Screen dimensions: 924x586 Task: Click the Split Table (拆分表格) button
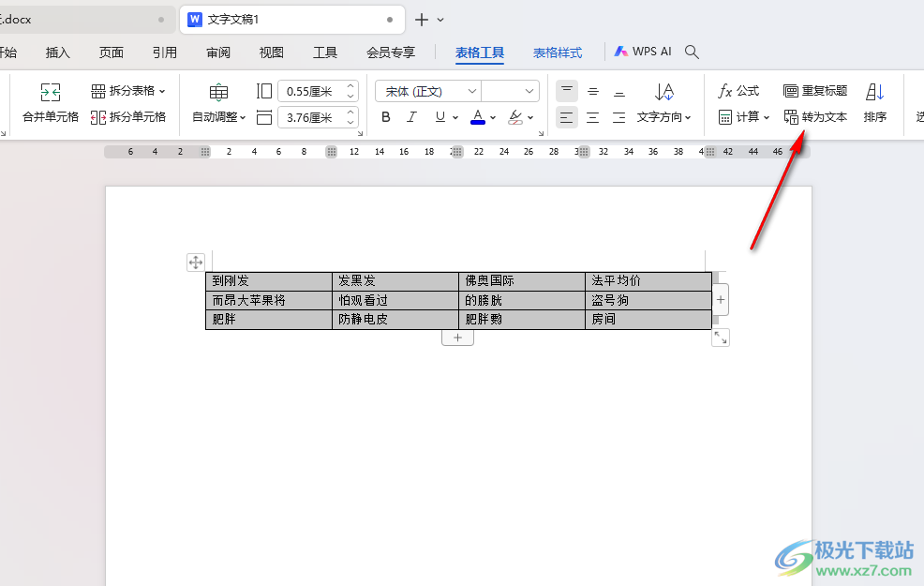(127, 91)
